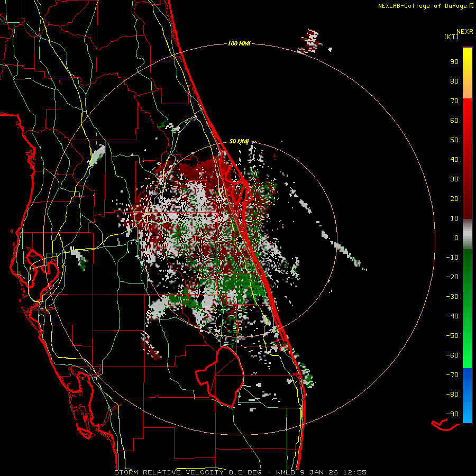Click the -50 value on the velocity scale
Viewport: 476px width, 476px height.
pos(452,336)
